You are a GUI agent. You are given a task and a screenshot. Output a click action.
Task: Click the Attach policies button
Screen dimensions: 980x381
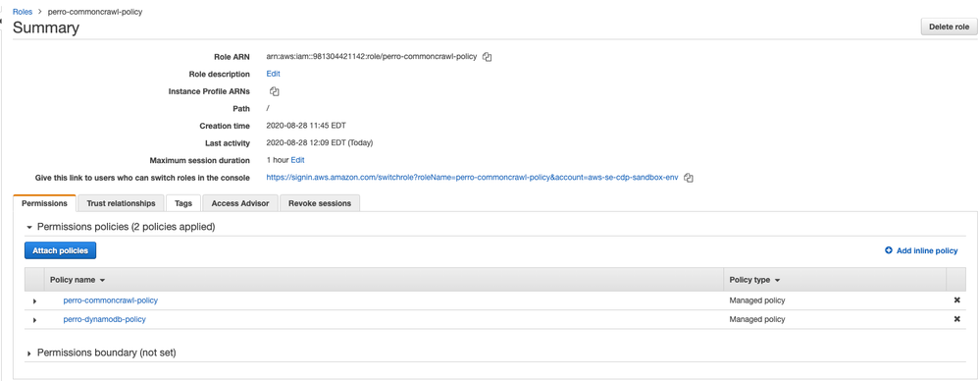pyautogui.click(x=60, y=250)
